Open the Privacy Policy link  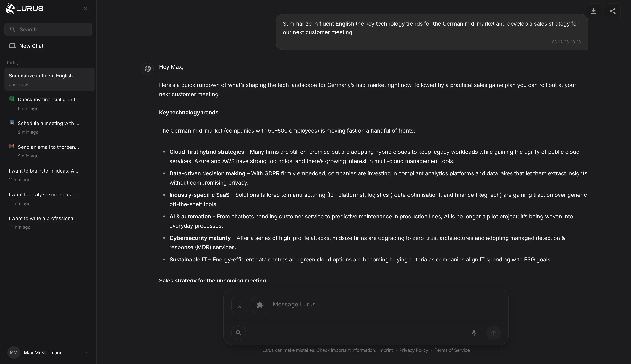414,350
